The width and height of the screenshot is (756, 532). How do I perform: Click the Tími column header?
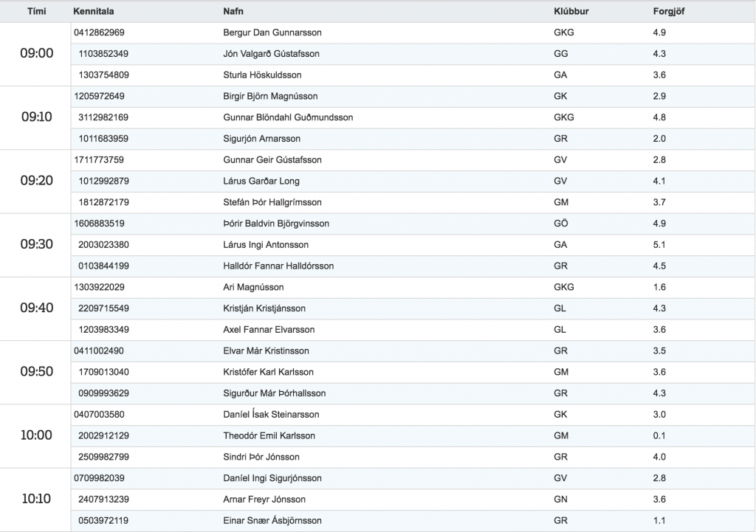37,11
